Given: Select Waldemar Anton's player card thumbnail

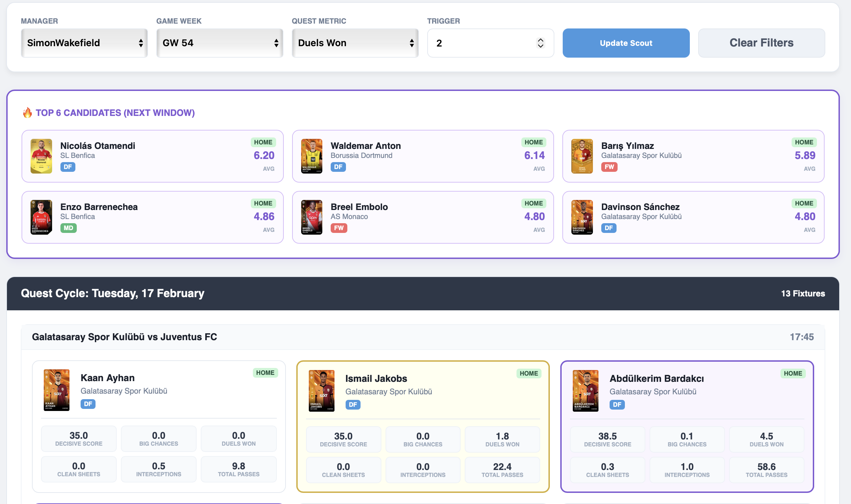Looking at the screenshot, I should tap(312, 156).
